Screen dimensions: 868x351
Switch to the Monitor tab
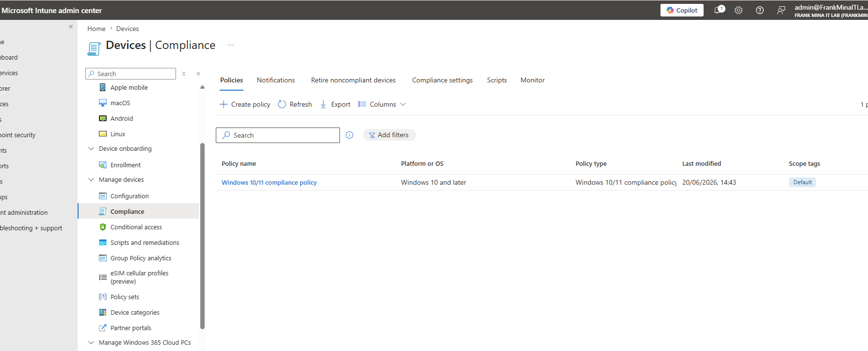pos(532,80)
